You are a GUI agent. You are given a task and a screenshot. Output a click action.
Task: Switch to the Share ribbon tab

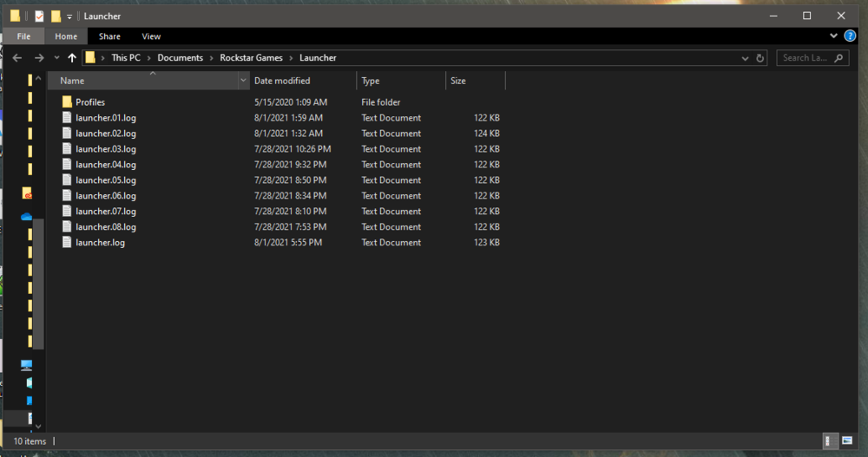pyautogui.click(x=109, y=36)
